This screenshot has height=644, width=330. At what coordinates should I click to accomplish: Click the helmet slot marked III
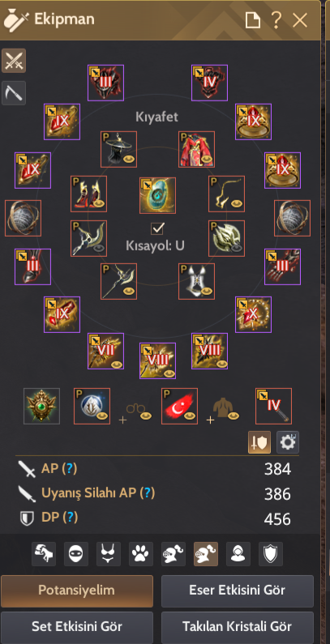pyautogui.click(x=105, y=83)
